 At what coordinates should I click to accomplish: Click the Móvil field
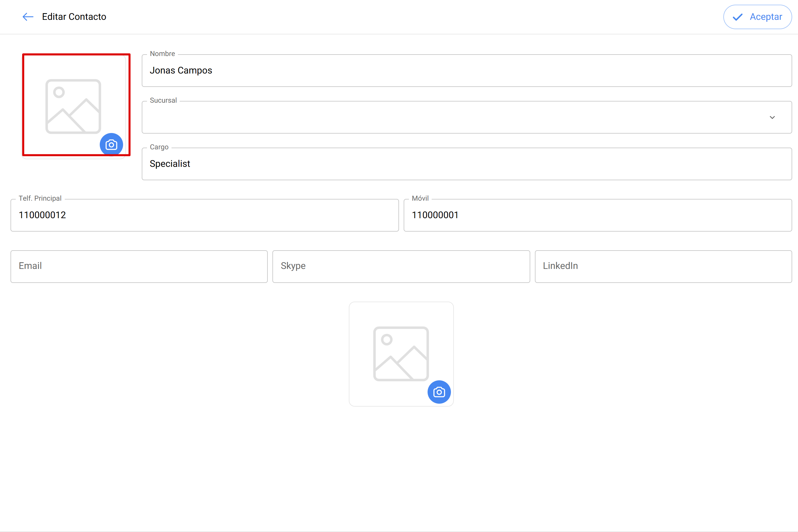click(x=598, y=215)
